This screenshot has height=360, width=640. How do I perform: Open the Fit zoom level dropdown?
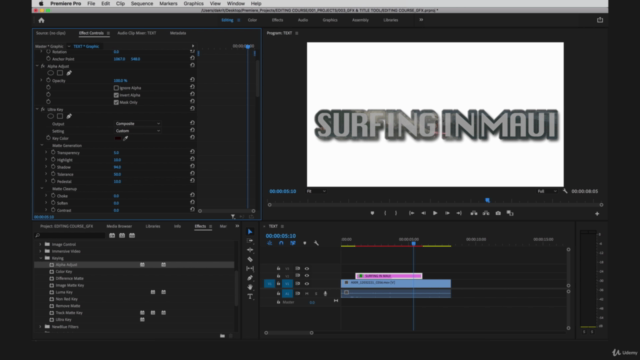[x=316, y=191]
